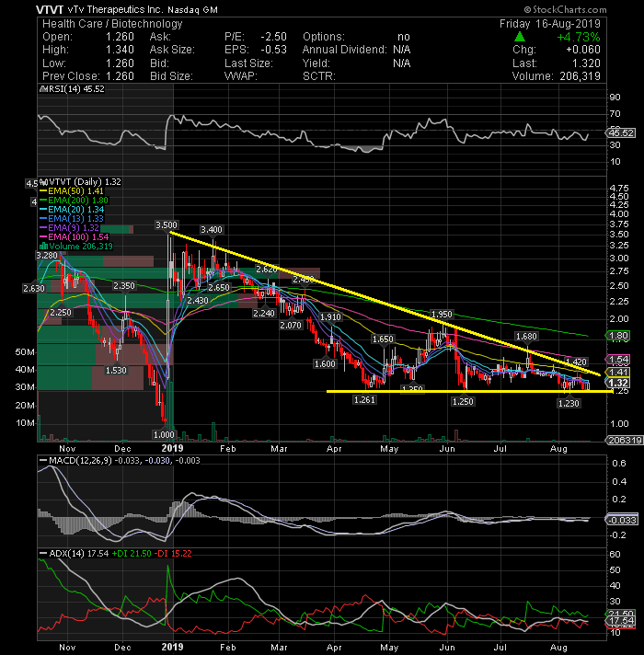Click the Friday 16-Aug-2019 date
The image size is (644, 655).
point(550,24)
